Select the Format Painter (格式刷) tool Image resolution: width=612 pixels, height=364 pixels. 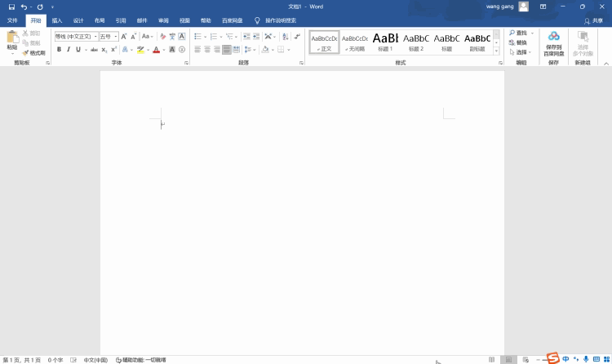coord(33,52)
